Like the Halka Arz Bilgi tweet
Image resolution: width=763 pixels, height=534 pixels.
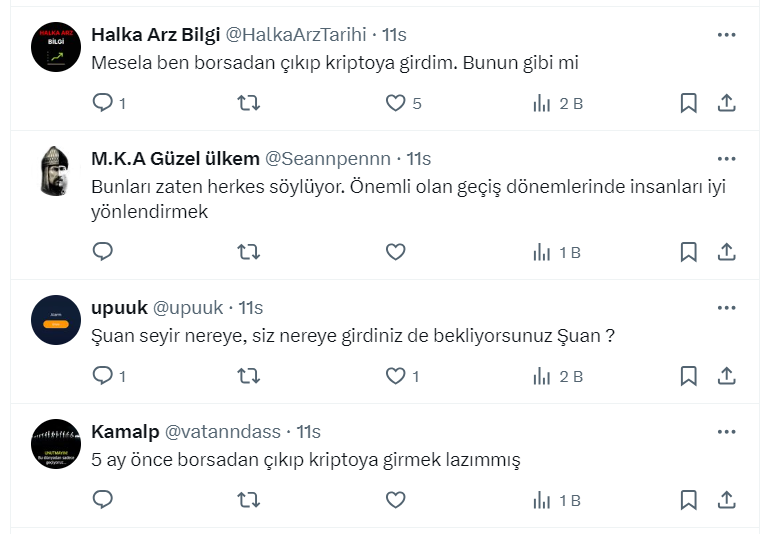click(x=396, y=103)
